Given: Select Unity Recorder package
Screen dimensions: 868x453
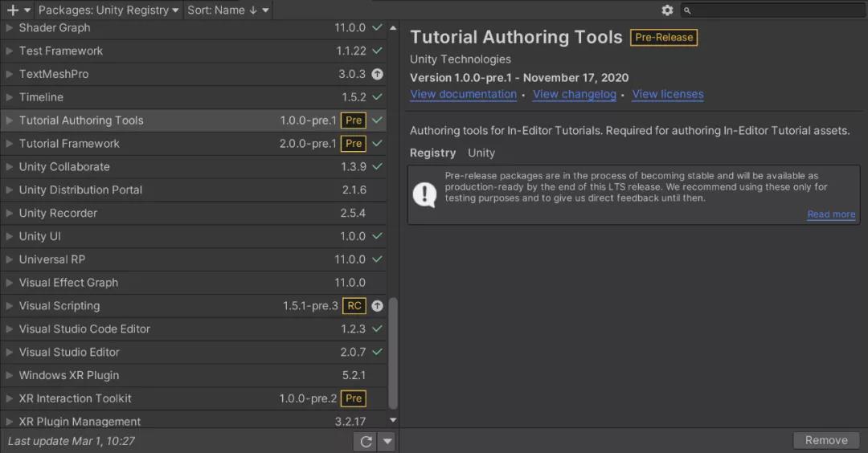Looking at the screenshot, I should (58, 213).
